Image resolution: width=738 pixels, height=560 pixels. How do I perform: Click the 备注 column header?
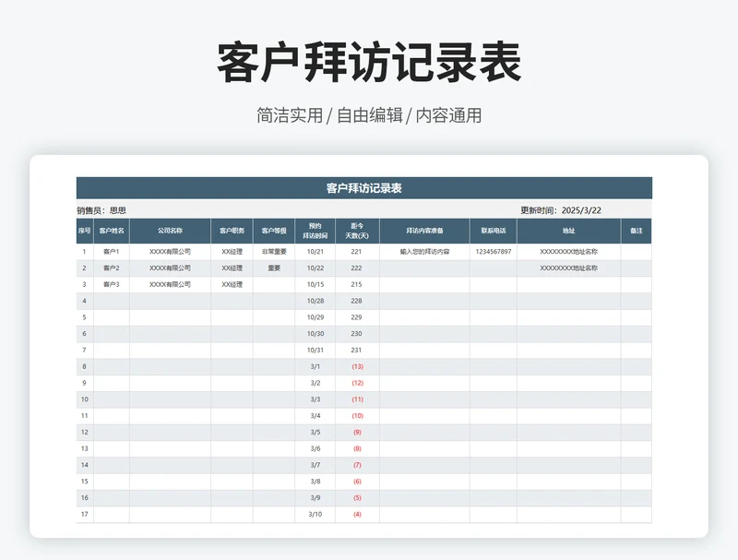(637, 231)
